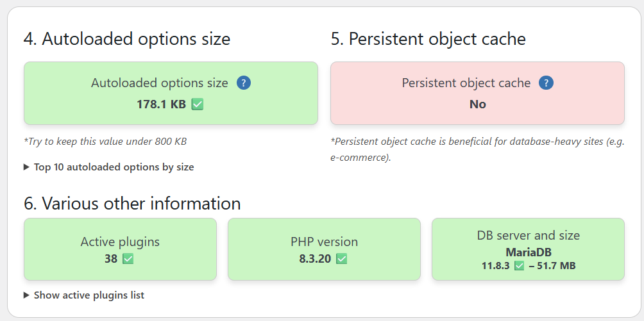Screen dimensions: 644x321
Task: Click the MariaDB server name text
Action: pyautogui.click(x=528, y=252)
